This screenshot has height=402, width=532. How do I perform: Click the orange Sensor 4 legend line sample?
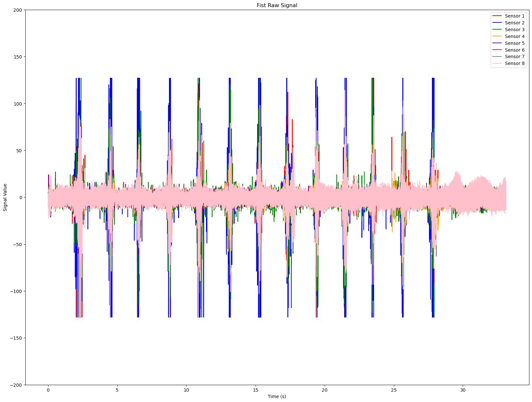[497, 36]
